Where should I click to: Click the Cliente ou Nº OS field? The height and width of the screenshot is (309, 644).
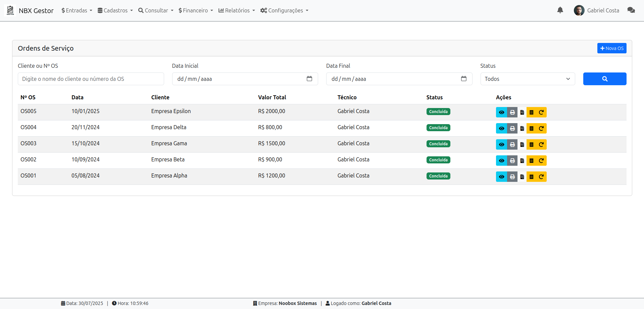point(91,79)
